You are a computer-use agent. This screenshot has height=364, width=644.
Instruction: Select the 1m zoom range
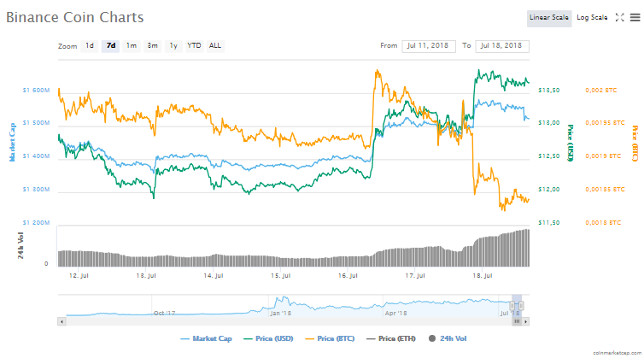(132, 46)
